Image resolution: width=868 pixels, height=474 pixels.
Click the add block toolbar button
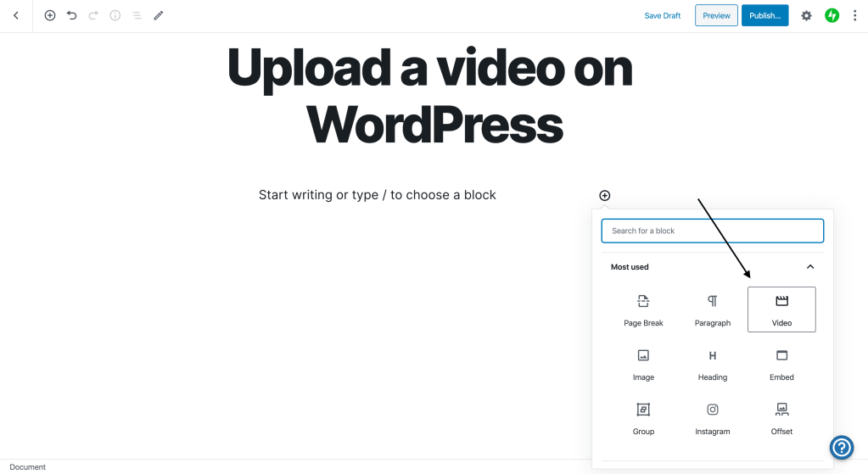tap(50, 15)
